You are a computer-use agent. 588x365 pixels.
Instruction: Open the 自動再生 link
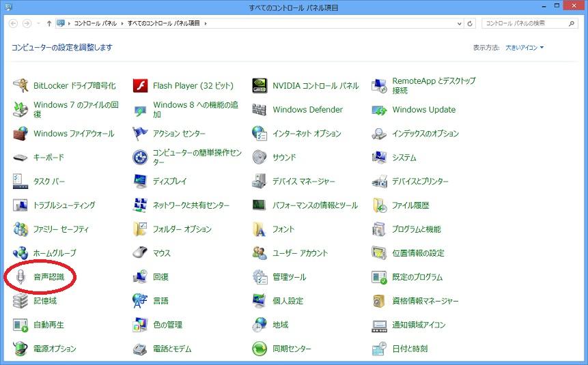click(x=48, y=325)
